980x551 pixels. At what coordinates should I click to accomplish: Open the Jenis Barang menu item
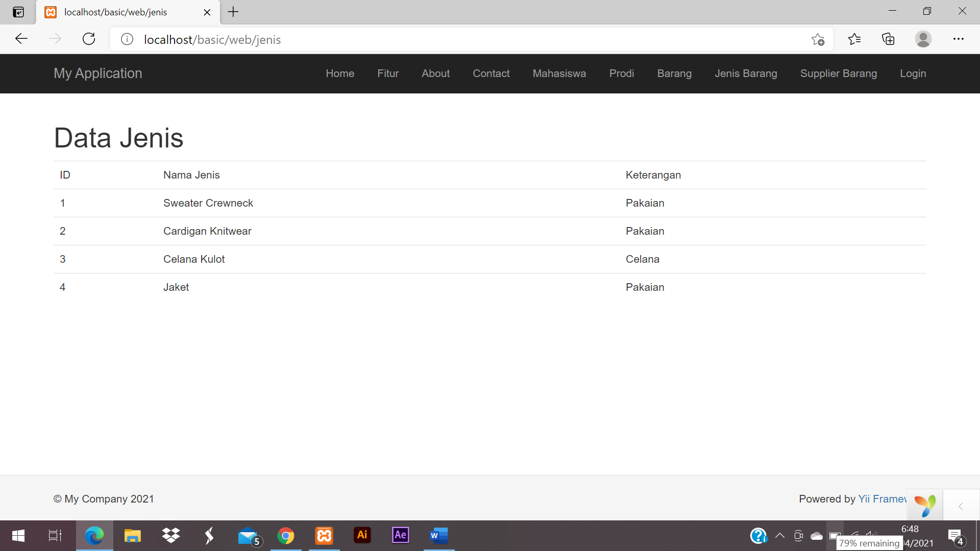[746, 73]
